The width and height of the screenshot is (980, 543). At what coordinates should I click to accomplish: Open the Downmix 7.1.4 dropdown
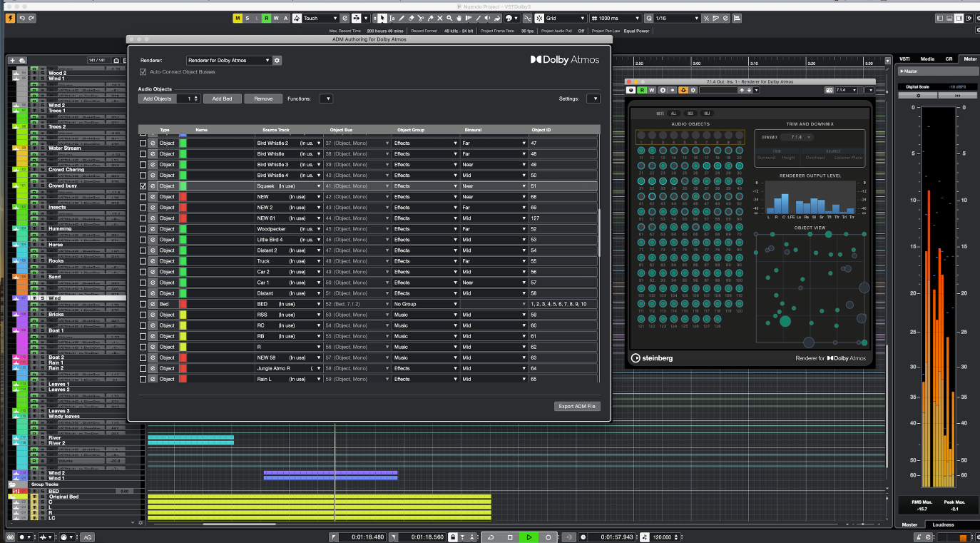(x=797, y=137)
